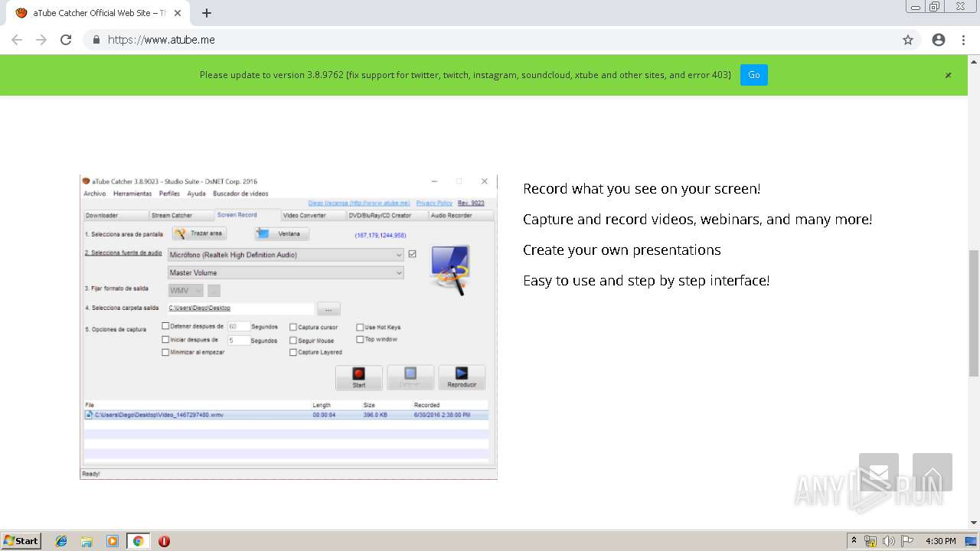The height and width of the screenshot is (551, 980).
Task: Click the red Opera icon in taskbar
Action: click(164, 541)
